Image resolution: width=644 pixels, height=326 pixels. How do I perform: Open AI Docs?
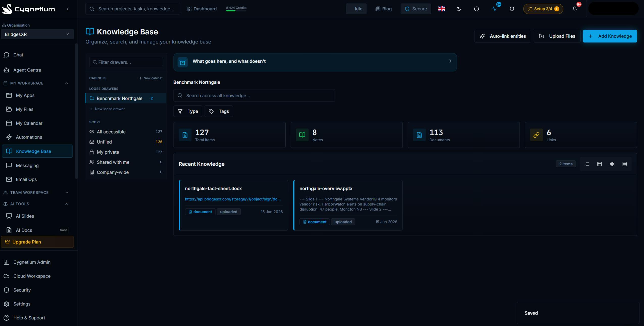[37, 230]
